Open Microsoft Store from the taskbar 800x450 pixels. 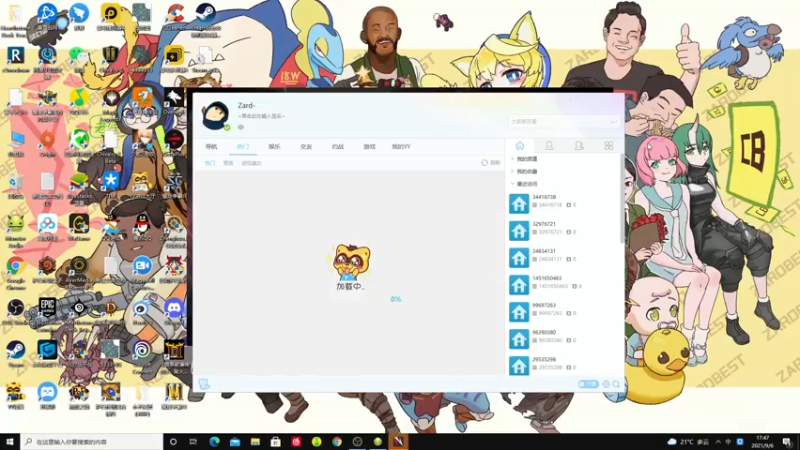(x=276, y=441)
